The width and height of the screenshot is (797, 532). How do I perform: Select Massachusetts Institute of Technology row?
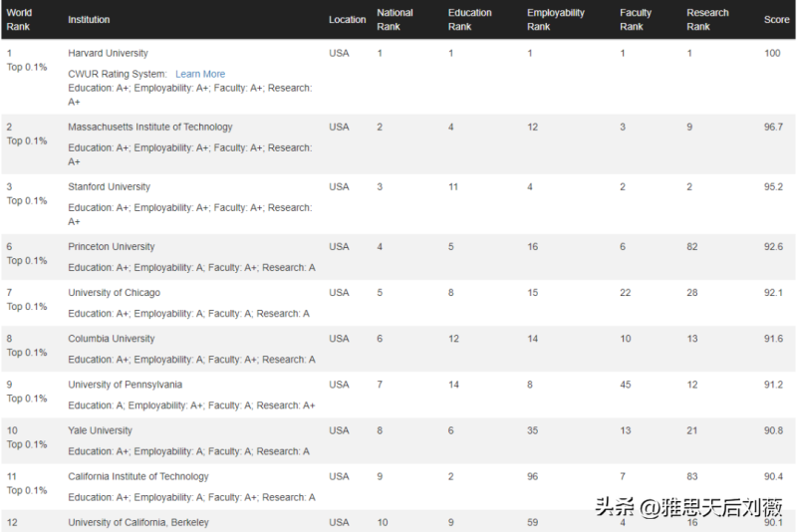149,128
